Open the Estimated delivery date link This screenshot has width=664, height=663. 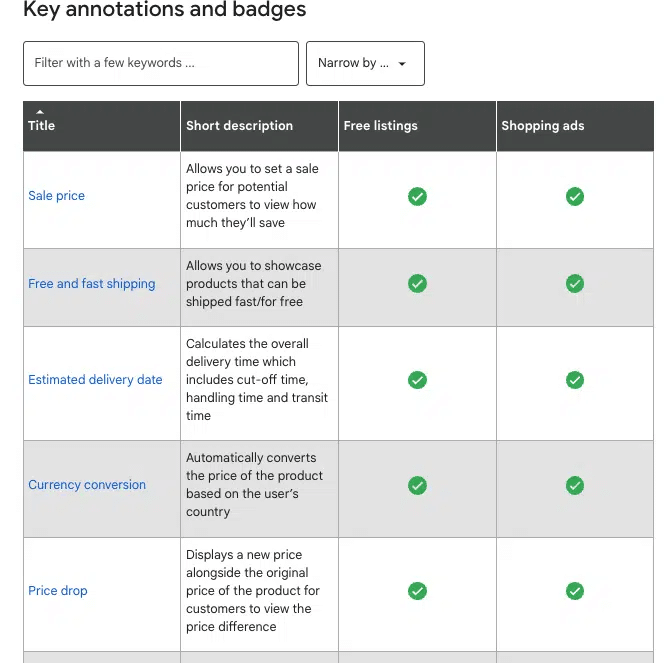click(95, 380)
